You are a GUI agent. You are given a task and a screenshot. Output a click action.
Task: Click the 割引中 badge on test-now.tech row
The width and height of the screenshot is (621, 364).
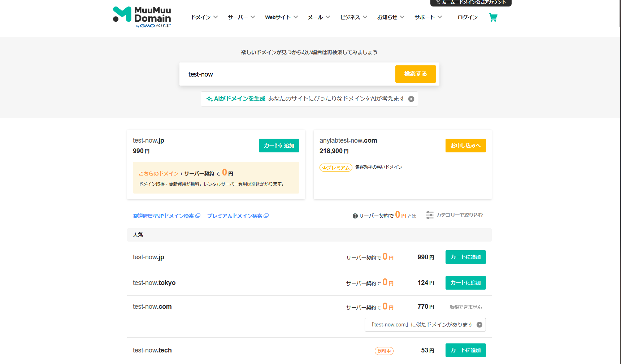pyautogui.click(x=384, y=351)
